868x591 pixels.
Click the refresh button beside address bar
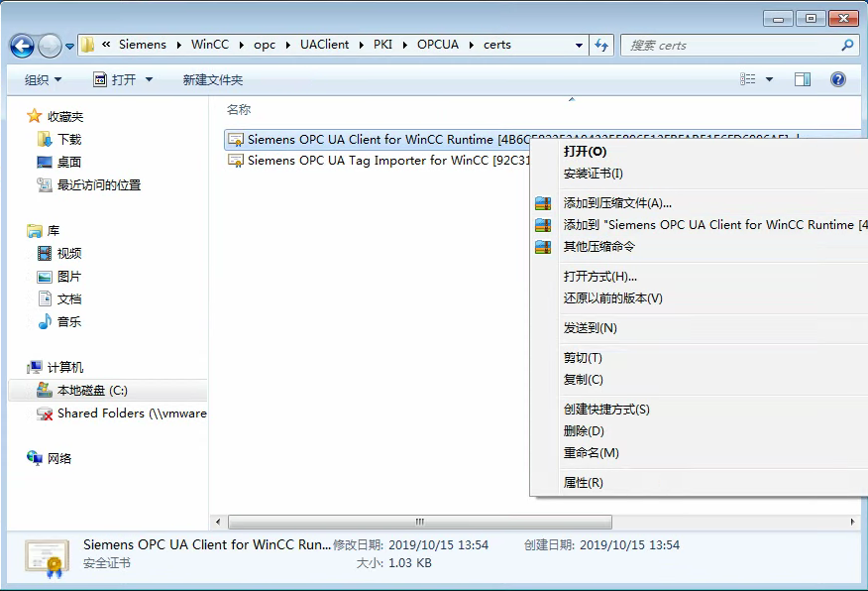pyautogui.click(x=601, y=45)
